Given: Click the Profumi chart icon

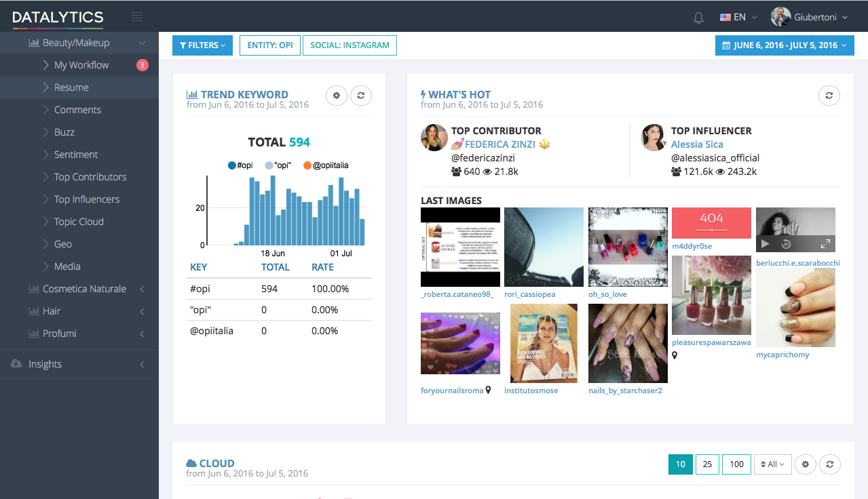Looking at the screenshot, I should pos(33,334).
